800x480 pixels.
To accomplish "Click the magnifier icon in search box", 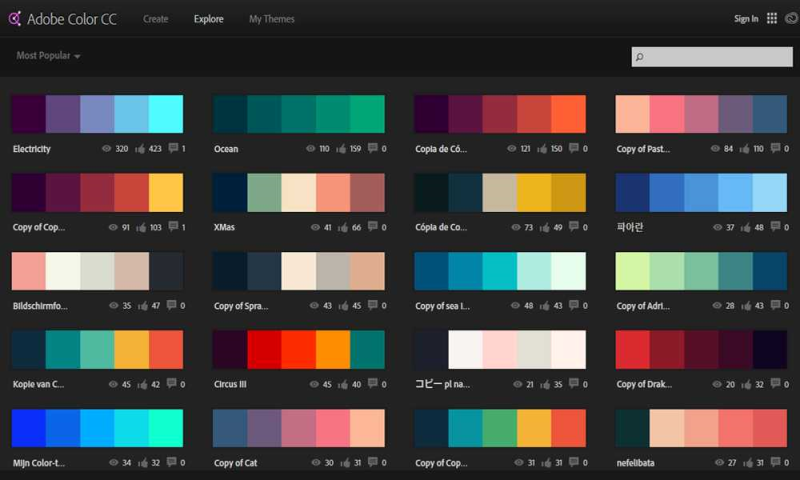I will tap(639, 57).
